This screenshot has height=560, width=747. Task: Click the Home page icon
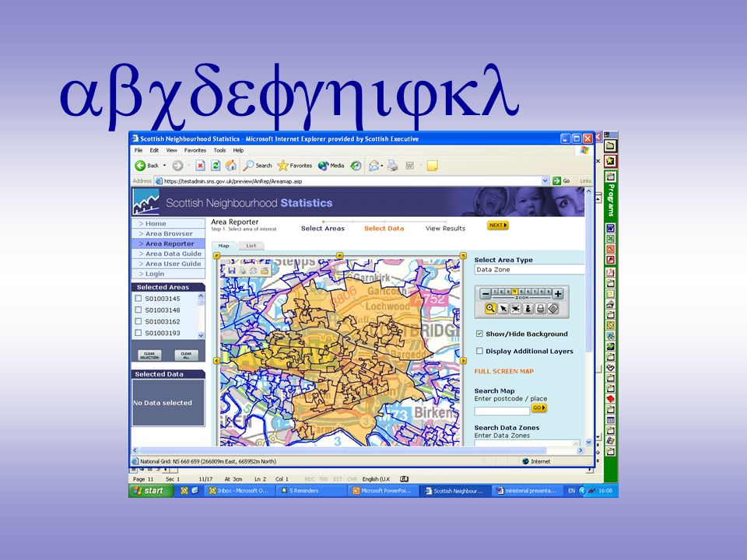231,165
